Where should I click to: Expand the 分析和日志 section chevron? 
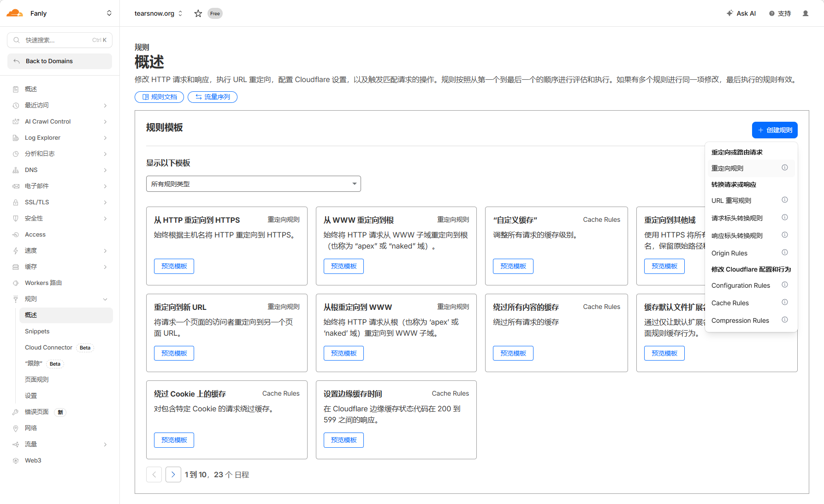click(105, 154)
